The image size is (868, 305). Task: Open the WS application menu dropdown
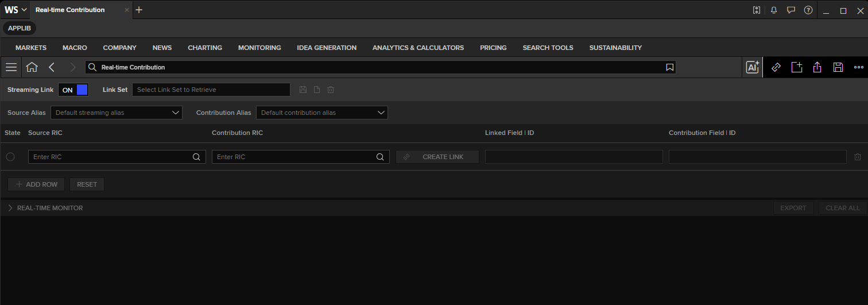tap(16, 10)
